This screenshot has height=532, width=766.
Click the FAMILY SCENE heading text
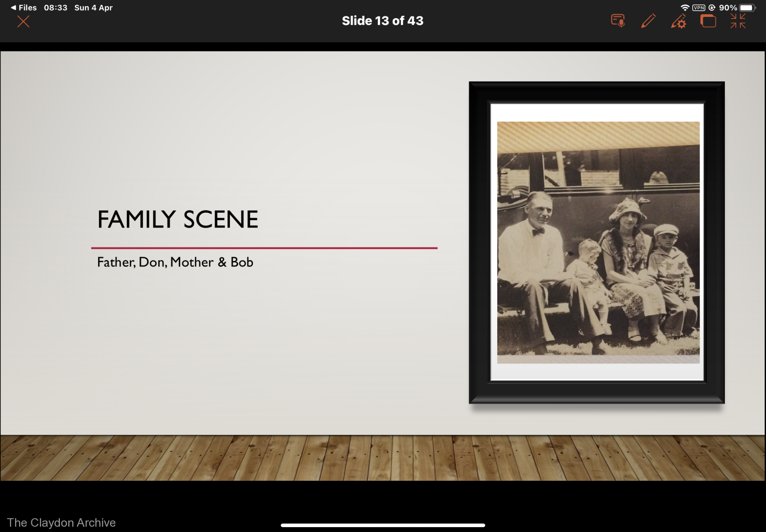(x=177, y=219)
